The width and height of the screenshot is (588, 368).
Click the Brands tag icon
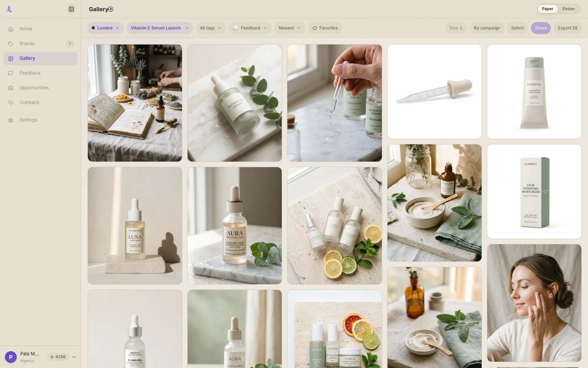coord(11,44)
